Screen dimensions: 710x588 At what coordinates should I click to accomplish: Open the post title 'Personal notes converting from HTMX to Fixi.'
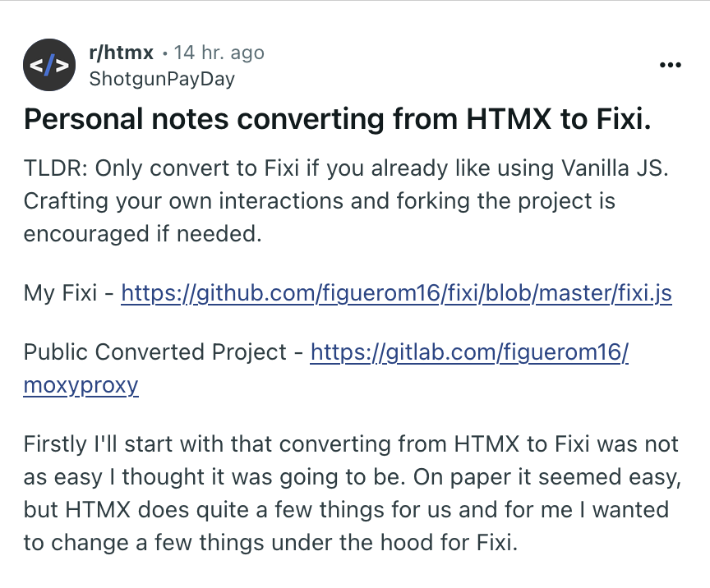(338, 119)
